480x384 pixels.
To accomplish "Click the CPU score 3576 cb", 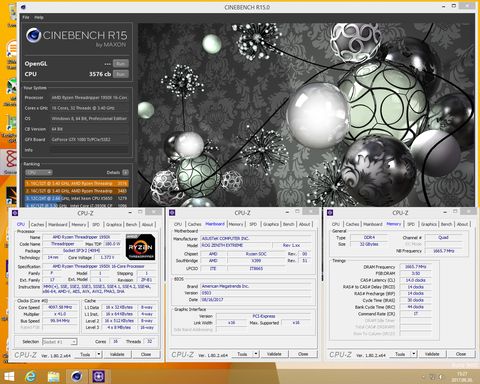I will coord(100,74).
